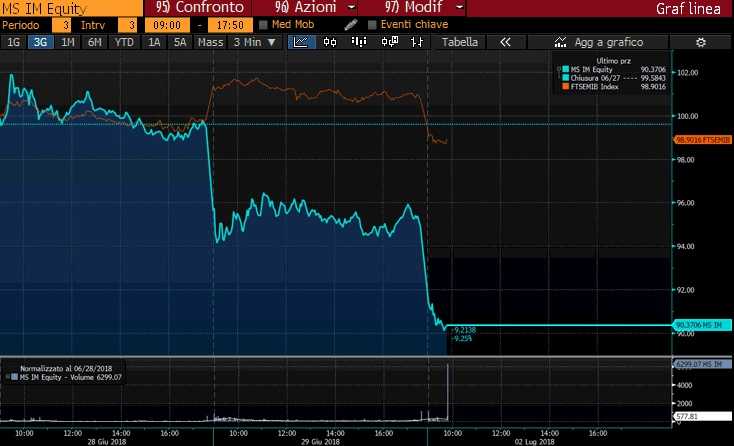Choose the candle-with-volume chart icon
Viewport: 734px width, 446px height.
coord(389,42)
